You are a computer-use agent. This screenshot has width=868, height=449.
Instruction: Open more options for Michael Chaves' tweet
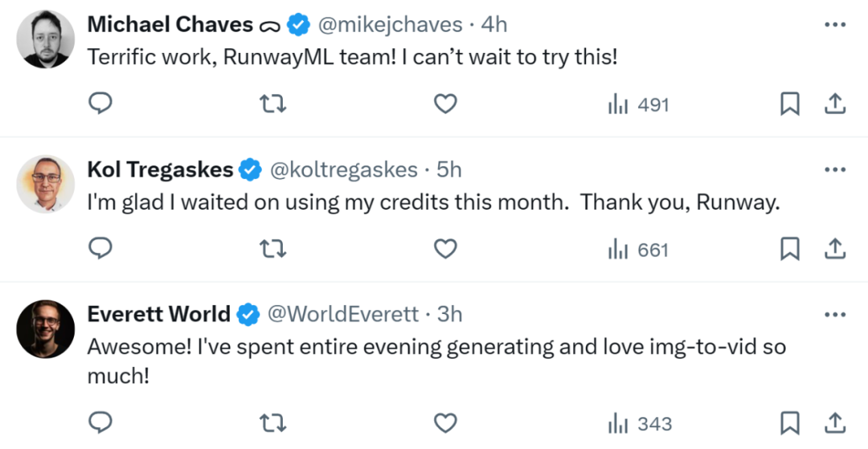click(x=835, y=24)
